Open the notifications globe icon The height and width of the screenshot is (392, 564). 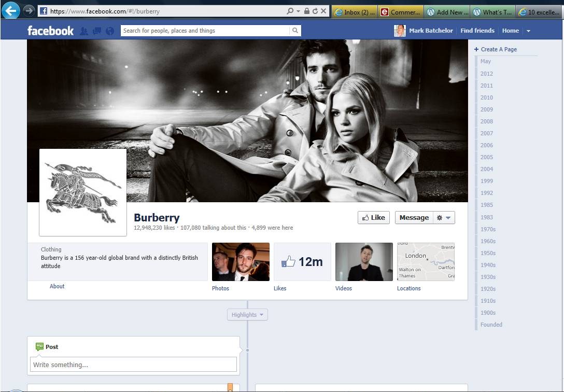pos(109,31)
